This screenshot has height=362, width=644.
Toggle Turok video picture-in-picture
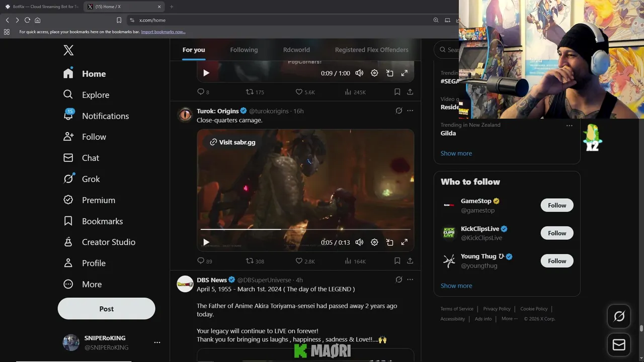[x=389, y=242]
